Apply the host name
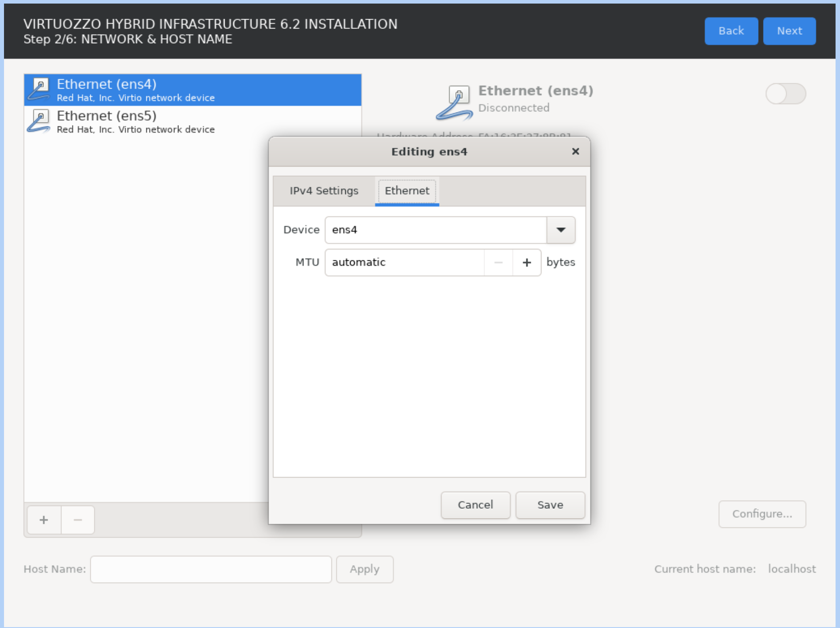Image resolution: width=840 pixels, height=628 pixels. pyautogui.click(x=365, y=569)
